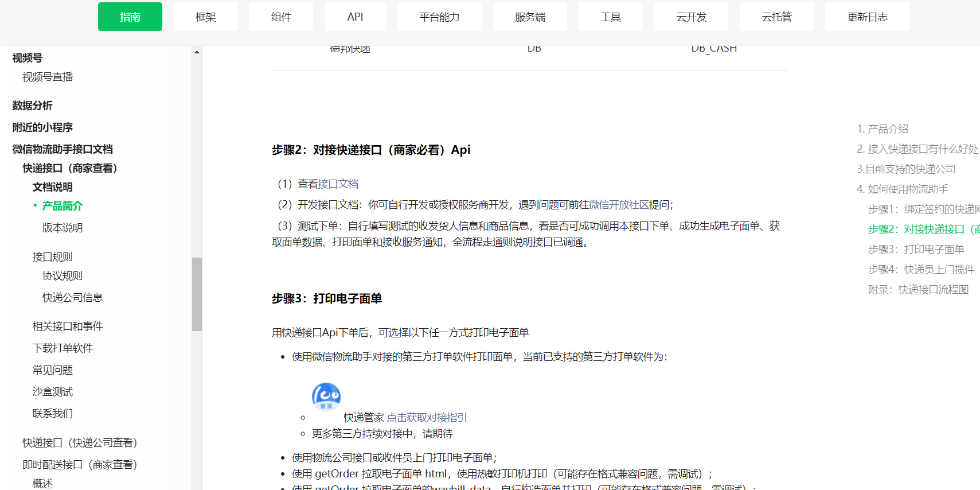
Task: Open 相关接口和事件 in the sidebar
Action: (x=68, y=326)
